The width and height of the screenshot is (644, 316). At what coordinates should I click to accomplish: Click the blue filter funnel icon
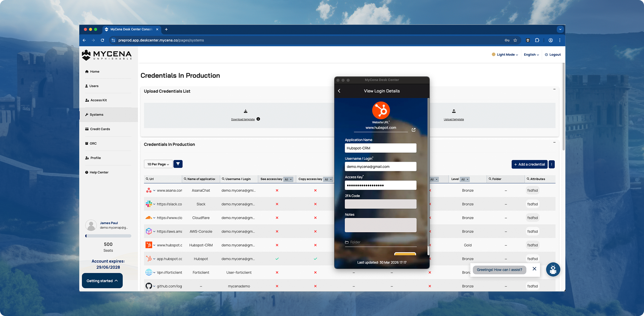[178, 164]
